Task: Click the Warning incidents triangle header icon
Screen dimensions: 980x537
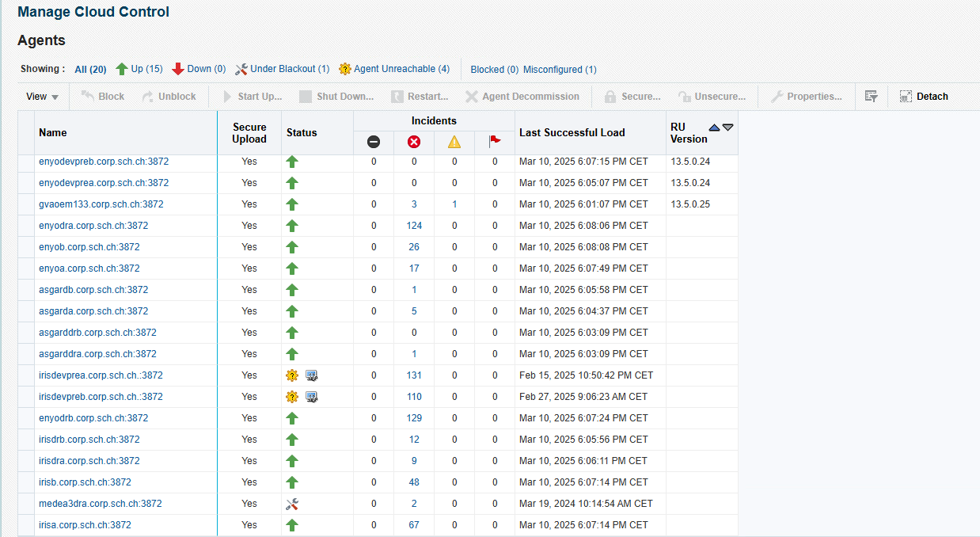Action: tap(454, 142)
